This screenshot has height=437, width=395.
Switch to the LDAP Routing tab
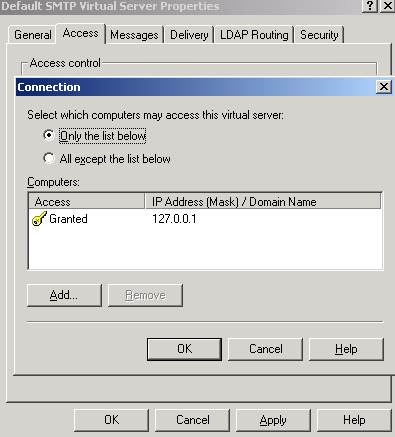254,35
